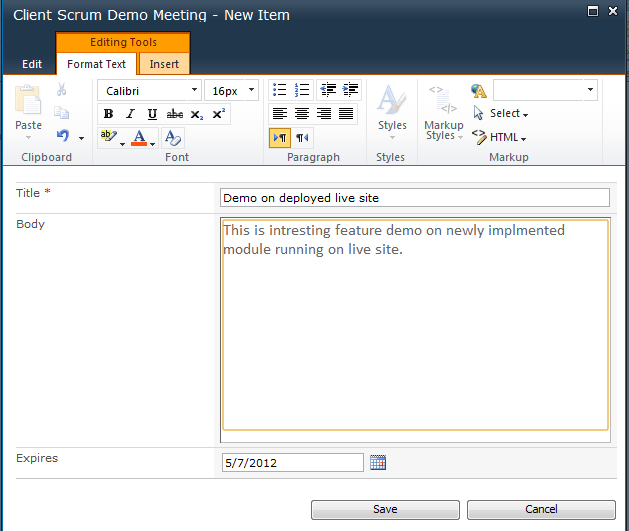Align text left
Screen dimensions: 629x531
[280, 113]
